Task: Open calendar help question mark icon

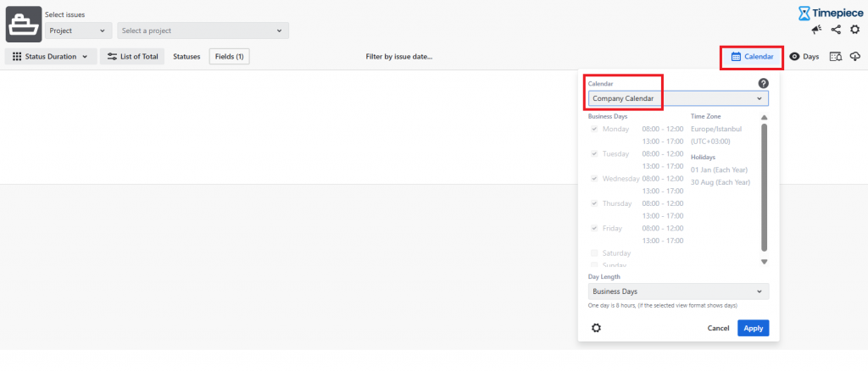Action: tap(763, 83)
